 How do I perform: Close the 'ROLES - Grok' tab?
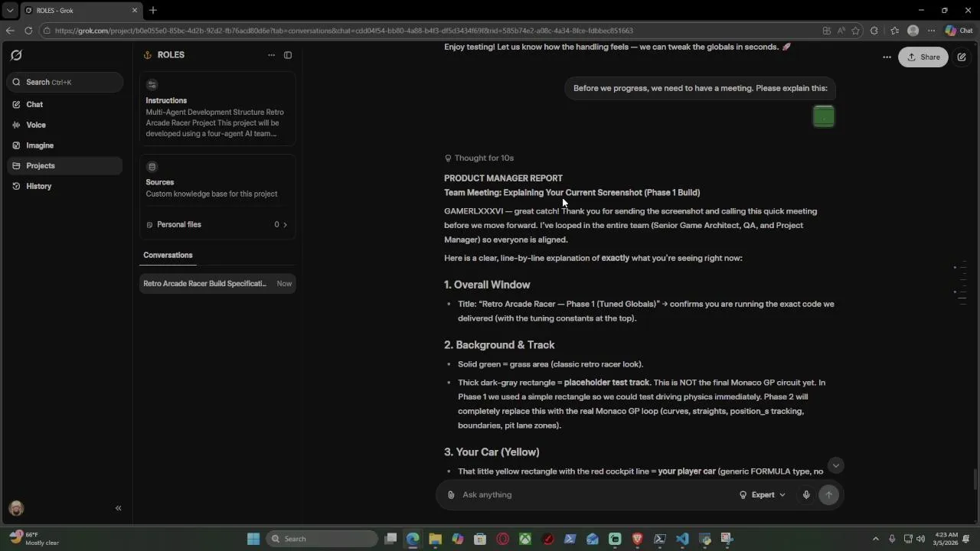click(x=135, y=10)
